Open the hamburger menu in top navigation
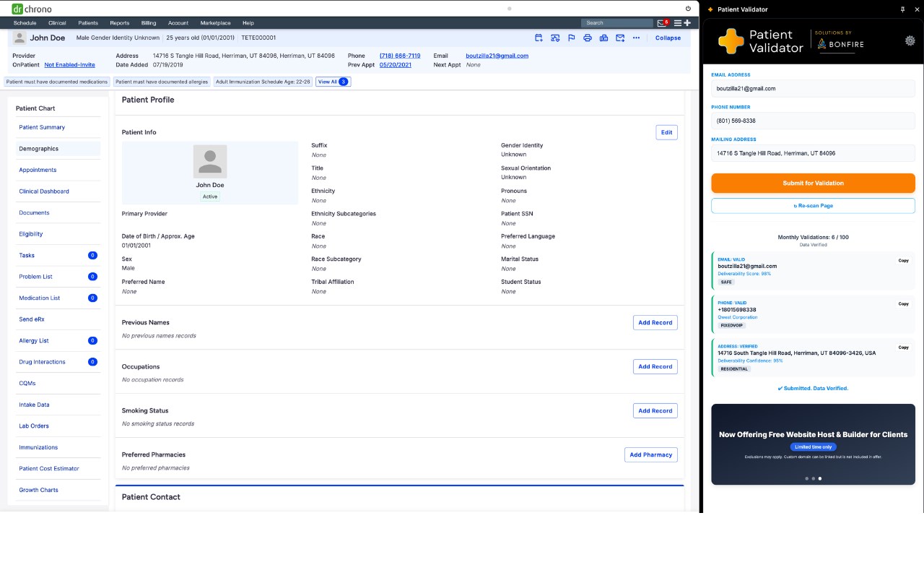The width and height of the screenshot is (924, 578). point(678,23)
